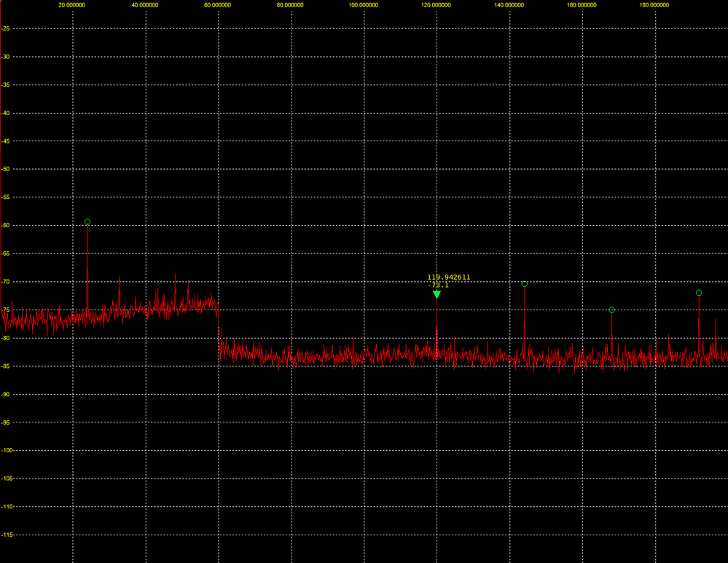Image resolution: width=728 pixels, height=563 pixels.
Task: Click the 100.000000 frequency axis label
Action: pyautogui.click(x=363, y=5)
